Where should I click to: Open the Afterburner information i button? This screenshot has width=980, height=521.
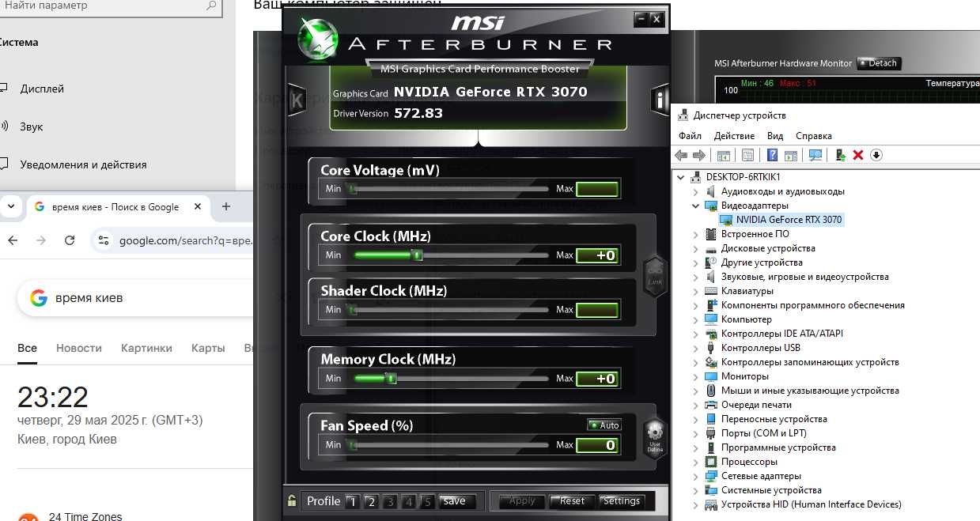(x=659, y=100)
